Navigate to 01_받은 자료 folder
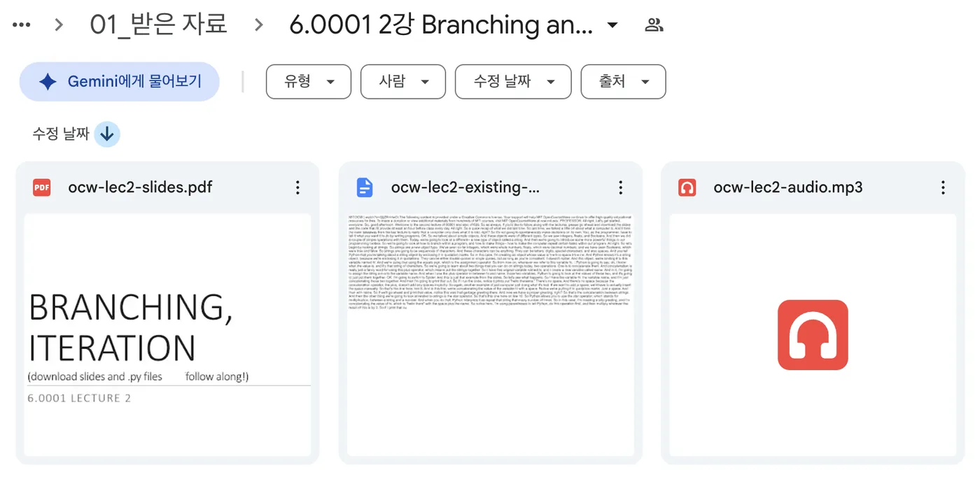This screenshot has height=477, width=980. coord(159,24)
